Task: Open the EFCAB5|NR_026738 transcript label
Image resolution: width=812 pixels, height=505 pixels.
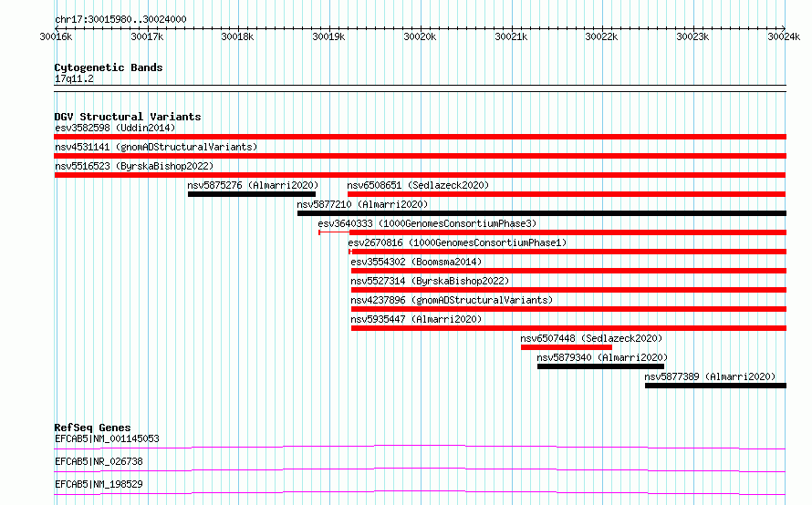Action: coord(99,461)
